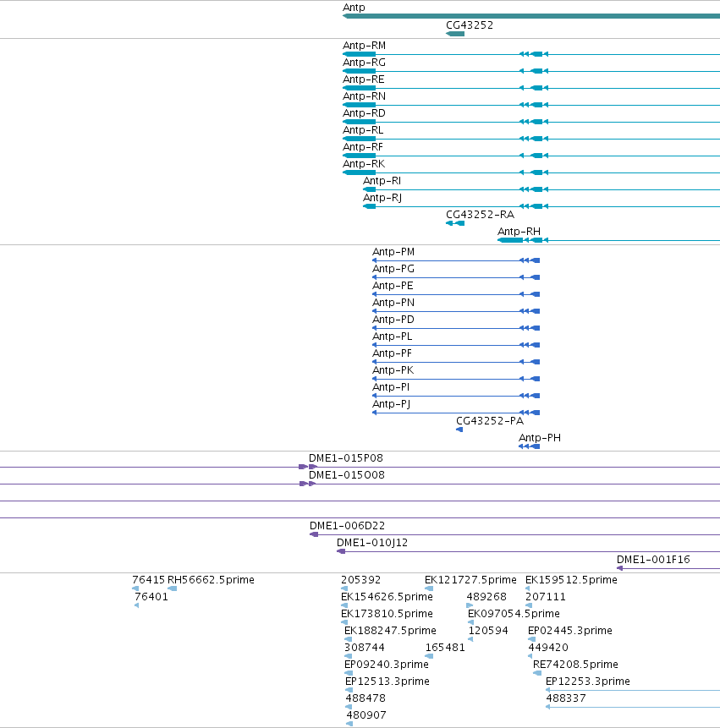The image size is (720, 728).
Task: Select the DME1-015O08 clone feature
Action: [x=360, y=484]
